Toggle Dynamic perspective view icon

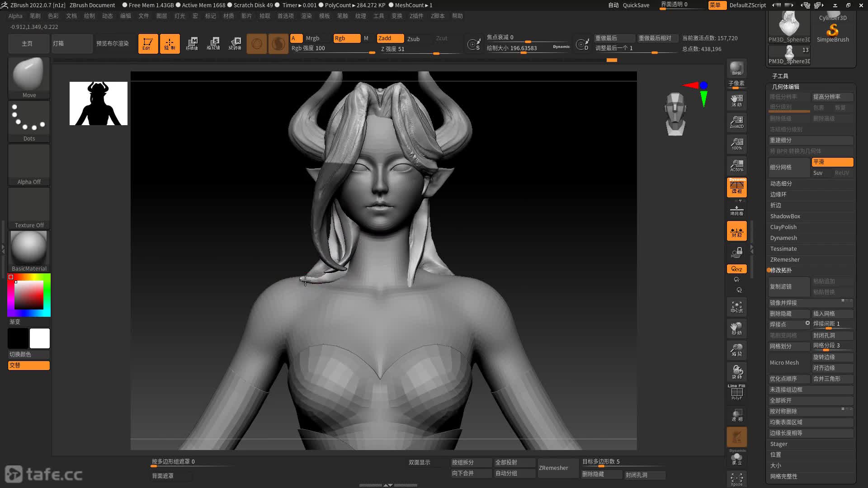point(736,187)
